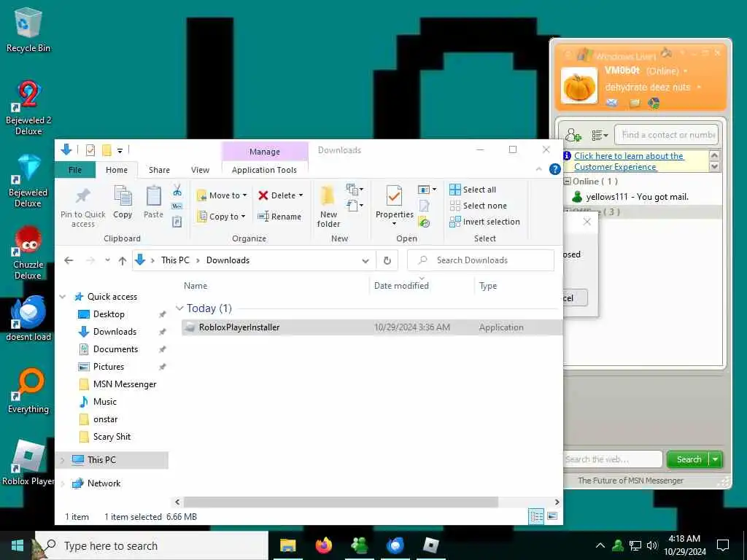Click the Back navigation arrow in Explorer
Viewport: 747px width, 560px height.
69,260
